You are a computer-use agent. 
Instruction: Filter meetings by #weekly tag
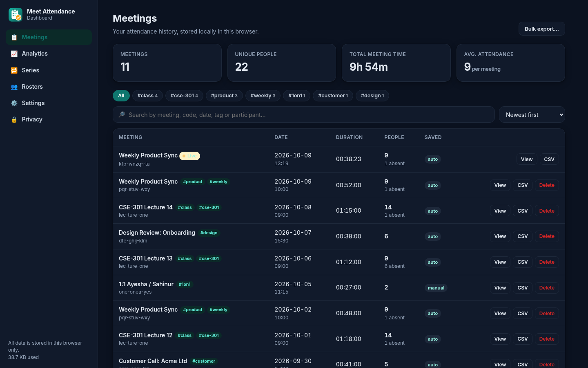(263, 96)
